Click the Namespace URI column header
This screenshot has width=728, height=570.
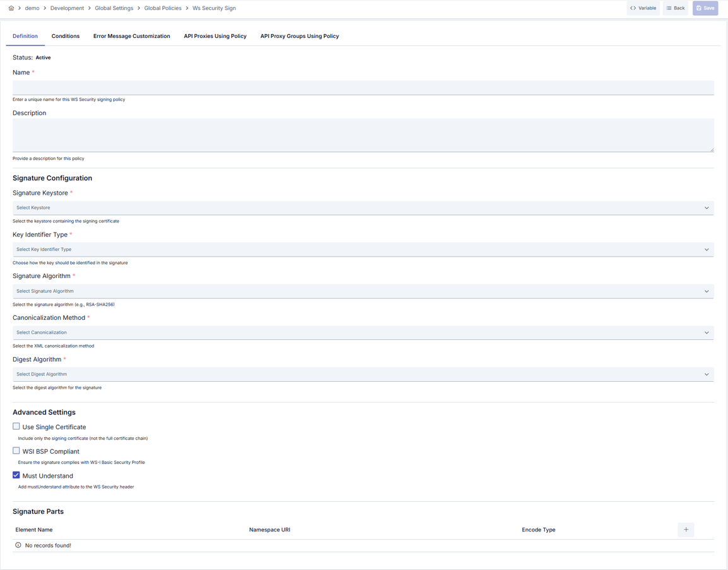point(270,530)
